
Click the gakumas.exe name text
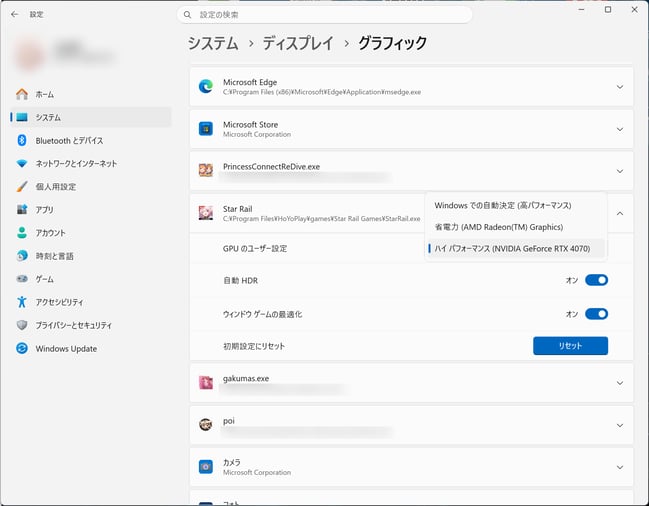pos(246,379)
